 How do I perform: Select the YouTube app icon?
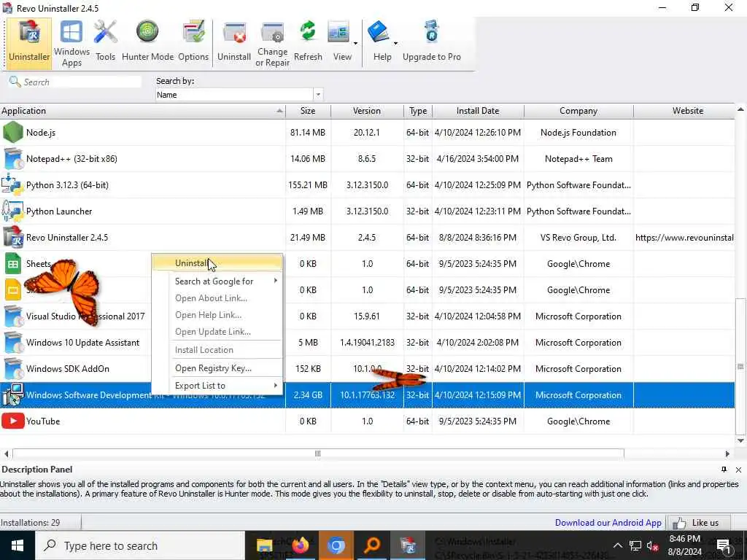pyautogui.click(x=13, y=421)
